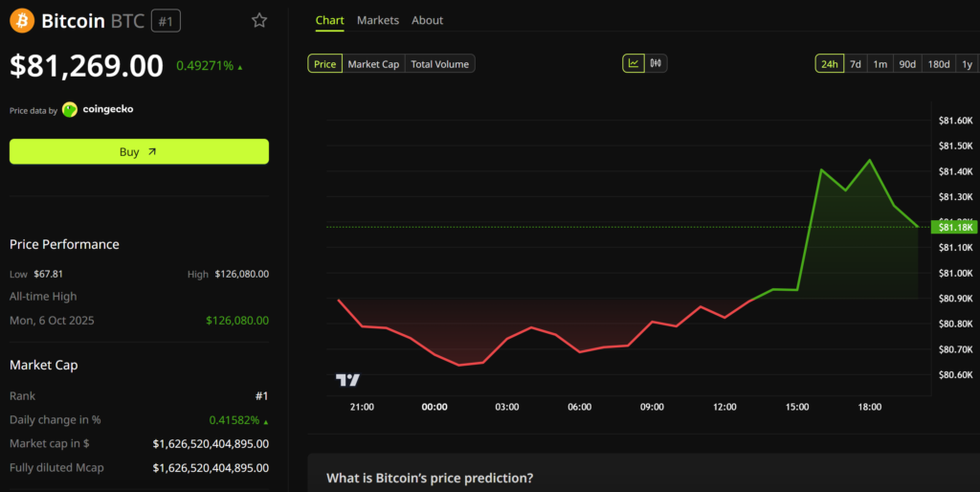Click the 00:00 time axis label

pos(434,407)
